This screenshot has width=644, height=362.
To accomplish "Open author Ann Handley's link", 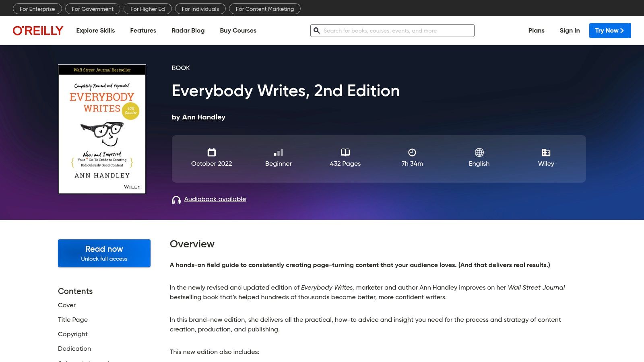I will click(204, 117).
